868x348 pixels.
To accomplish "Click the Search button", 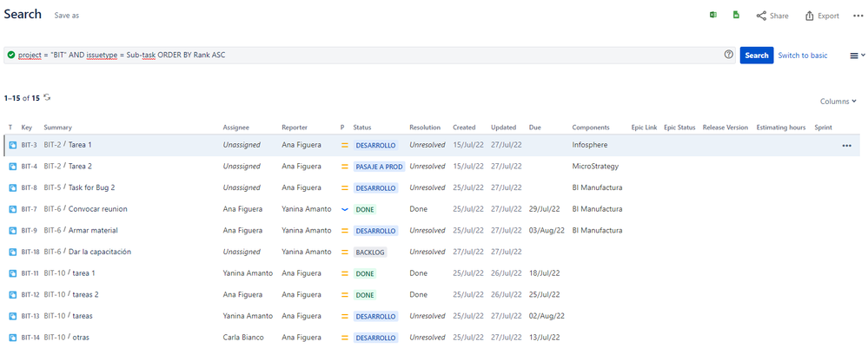I will (757, 56).
